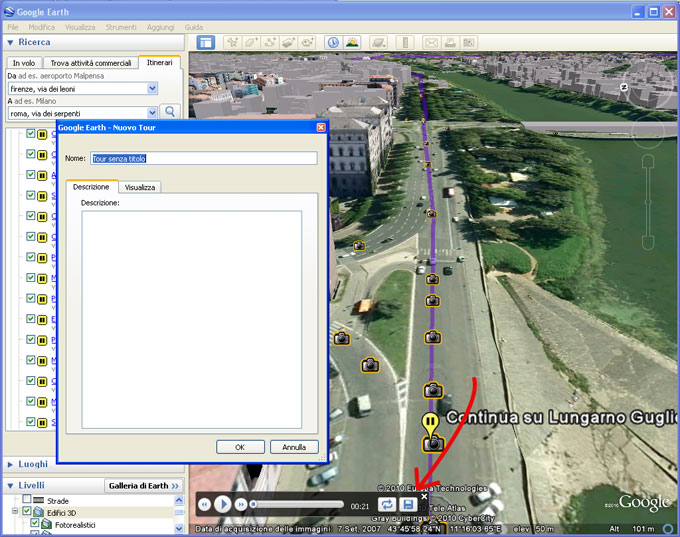Select the Ruler tool
Image resolution: width=680 pixels, height=537 pixels.
coord(405,43)
